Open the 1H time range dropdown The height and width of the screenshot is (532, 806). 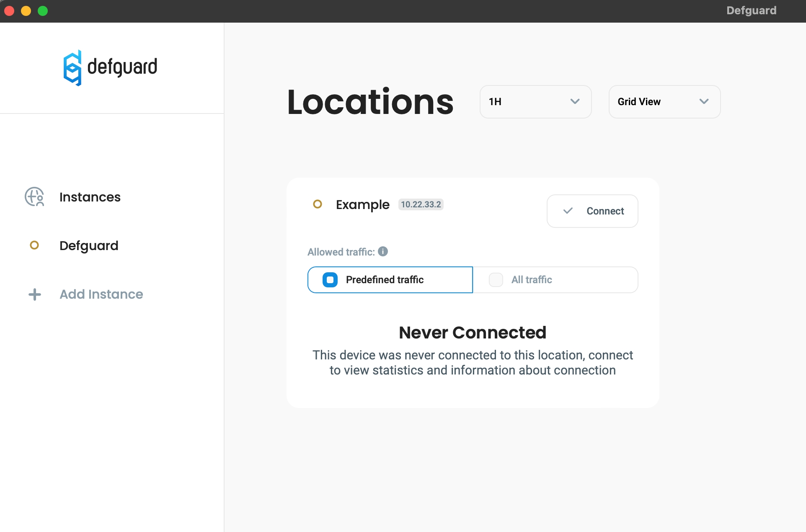coord(535,102)
